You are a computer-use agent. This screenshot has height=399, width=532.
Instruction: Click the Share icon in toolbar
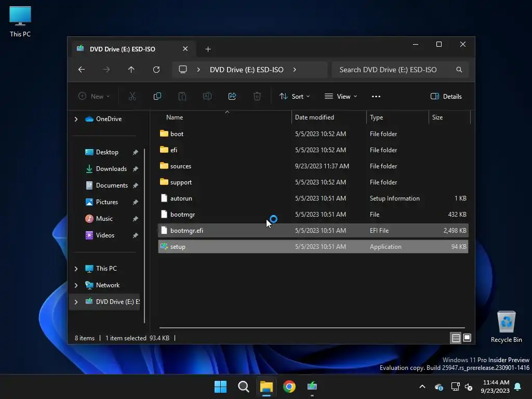[232, 96]
